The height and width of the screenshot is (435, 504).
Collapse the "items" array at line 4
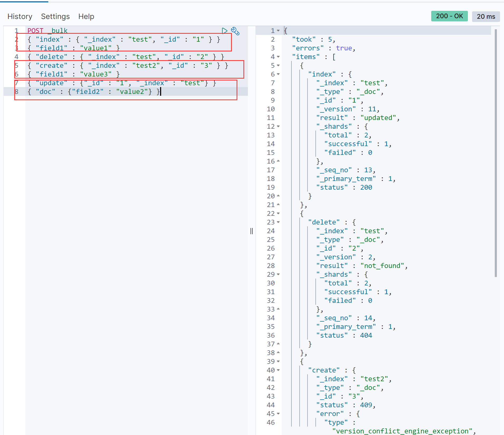click(278, 57)
